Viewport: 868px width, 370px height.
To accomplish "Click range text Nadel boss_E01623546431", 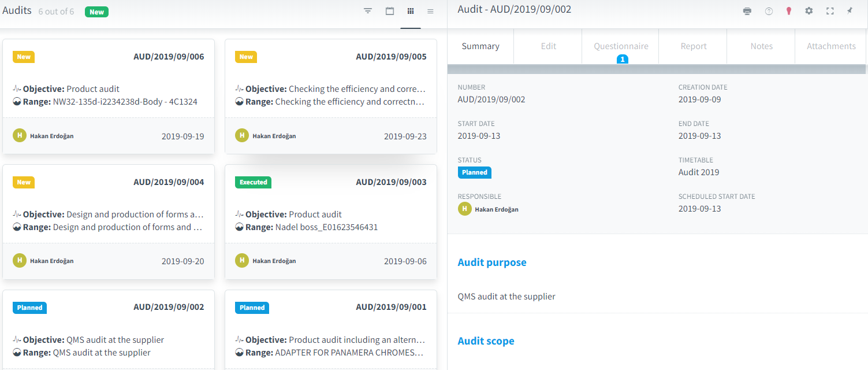I will point(326,227).
